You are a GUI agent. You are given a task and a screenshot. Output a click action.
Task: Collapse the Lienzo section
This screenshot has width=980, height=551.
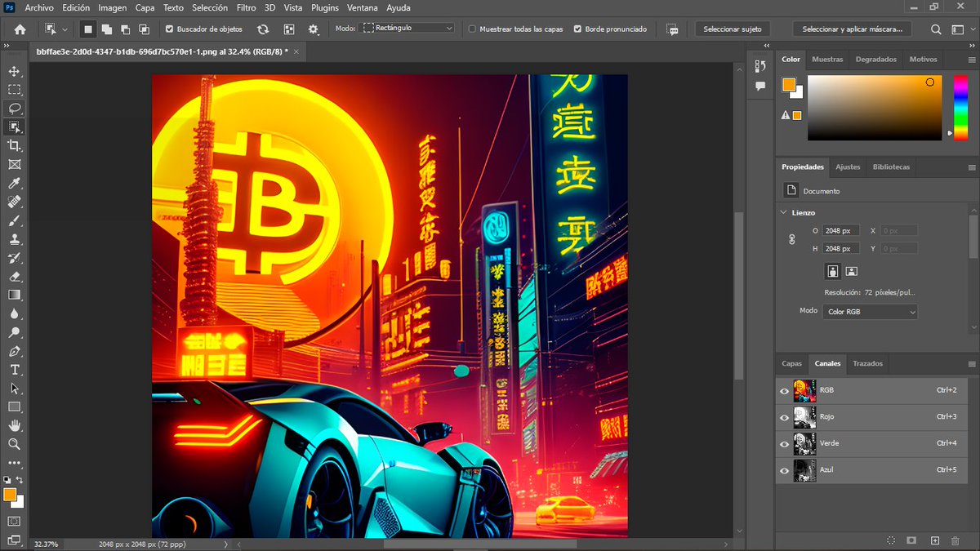point(784,212)
